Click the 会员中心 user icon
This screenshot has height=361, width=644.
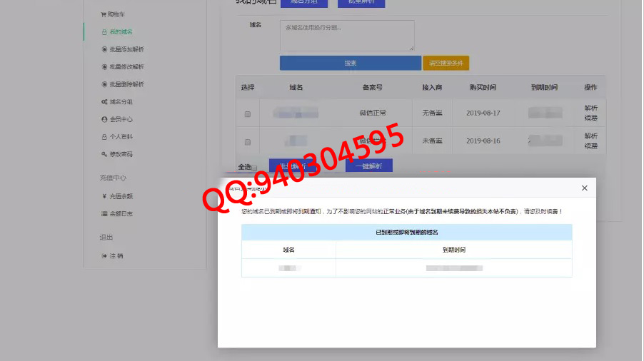104,119
